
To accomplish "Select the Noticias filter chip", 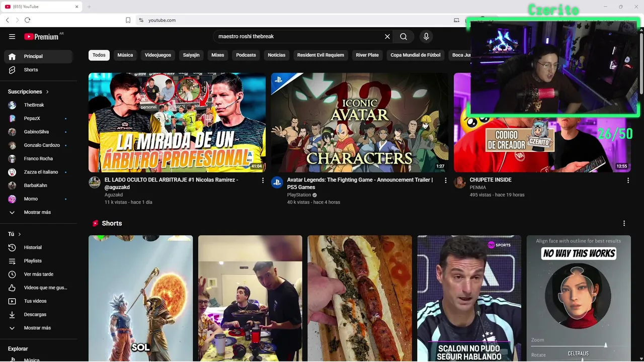I will click(x=277, y=55).
